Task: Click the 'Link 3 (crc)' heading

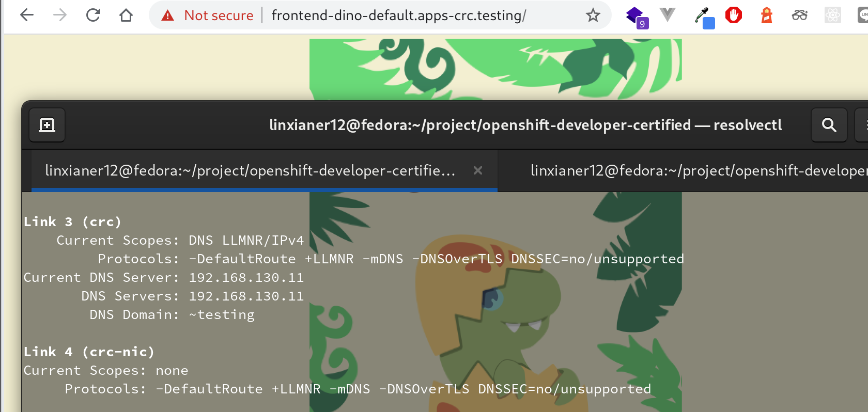Action: 72,222
